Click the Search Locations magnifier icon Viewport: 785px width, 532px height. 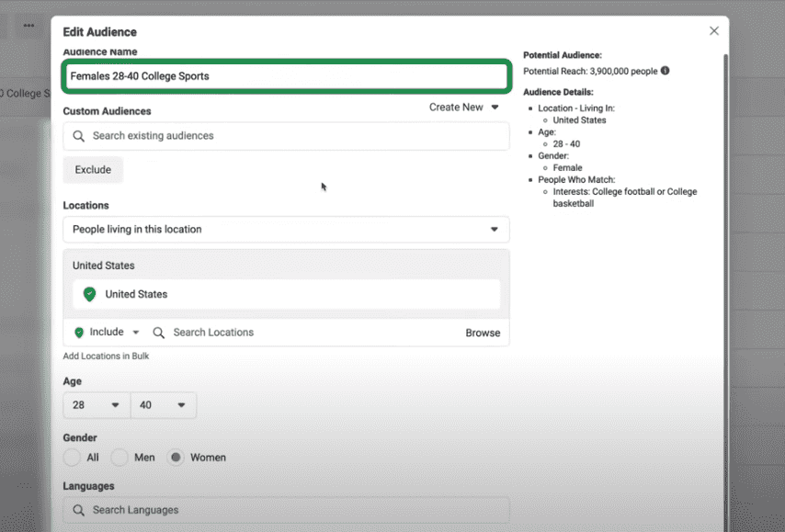159,333
